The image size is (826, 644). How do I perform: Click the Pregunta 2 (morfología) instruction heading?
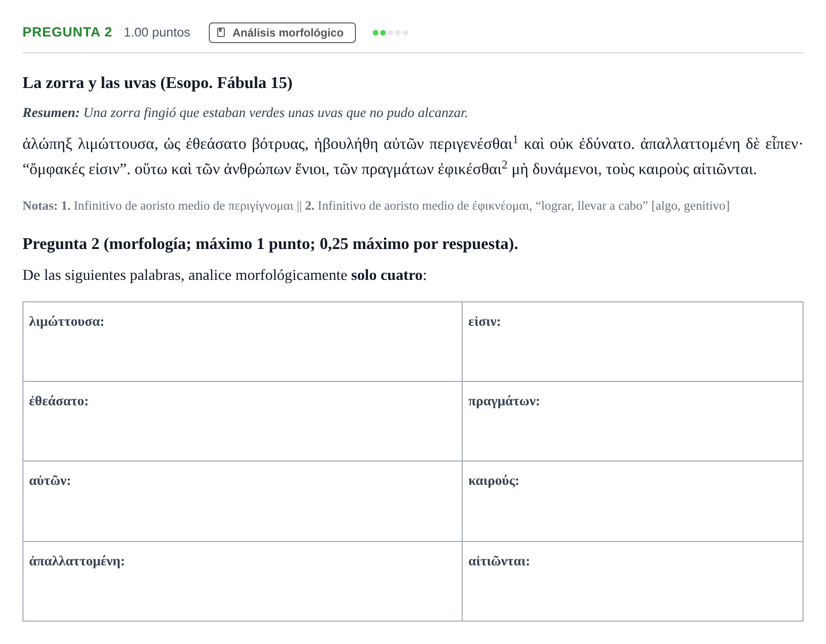270,244
